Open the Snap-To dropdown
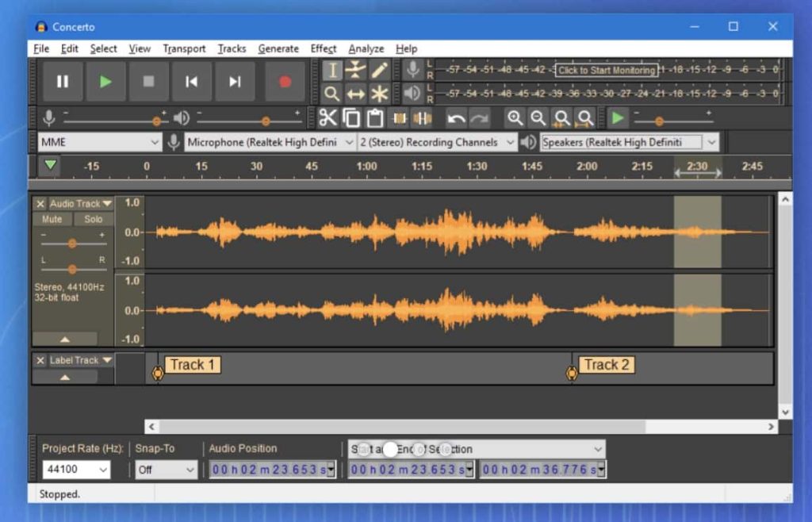Image resolution: width=812 pixels, height=522 pixels. pyautogui.click(x=166, y=470)
